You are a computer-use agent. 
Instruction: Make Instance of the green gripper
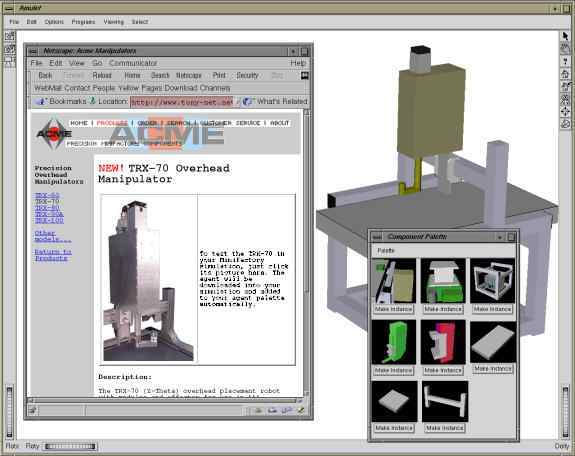point(393,371)
